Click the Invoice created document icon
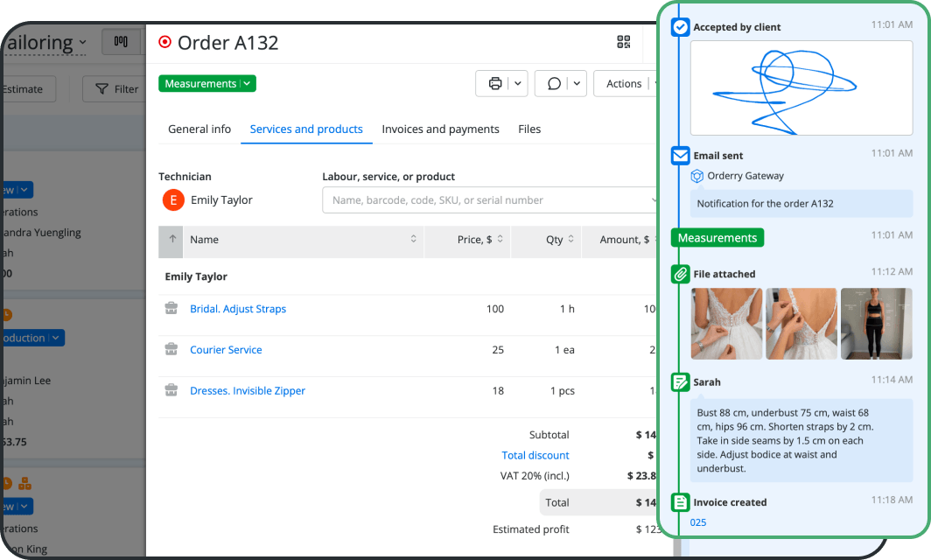931x560 pixels. [x=681, y=502]
